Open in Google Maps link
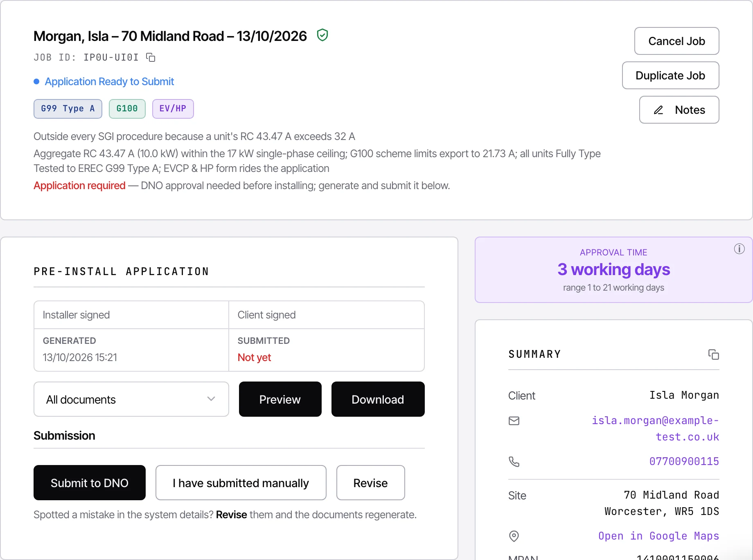 [x=658, y=536]
